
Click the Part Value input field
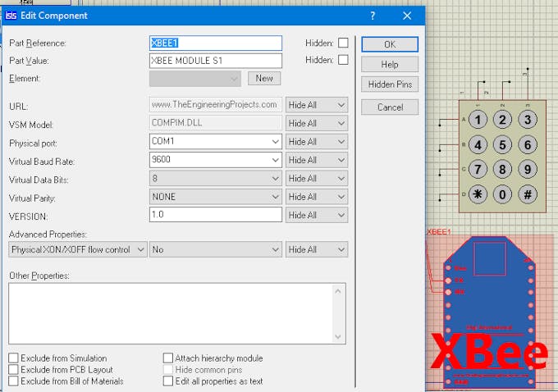tap(215, 61)
